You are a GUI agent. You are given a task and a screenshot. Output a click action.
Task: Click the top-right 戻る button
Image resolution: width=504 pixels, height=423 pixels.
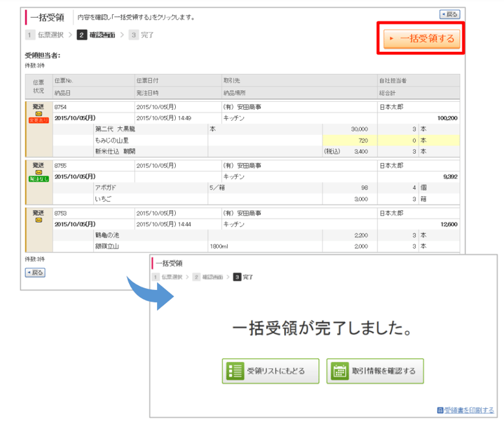pyautogui.click(x=449, y=14)
